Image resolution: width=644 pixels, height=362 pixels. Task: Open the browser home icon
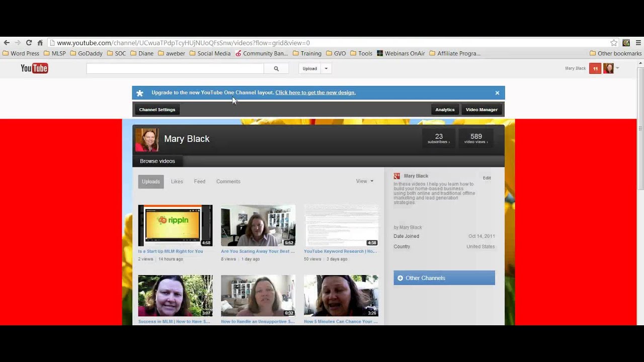[40, 43]
